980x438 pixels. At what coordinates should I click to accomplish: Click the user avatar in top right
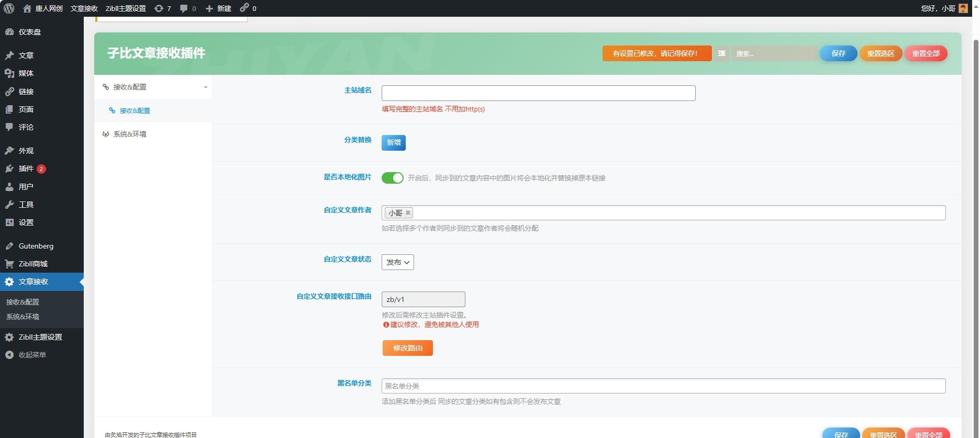[x=963, y=8]
